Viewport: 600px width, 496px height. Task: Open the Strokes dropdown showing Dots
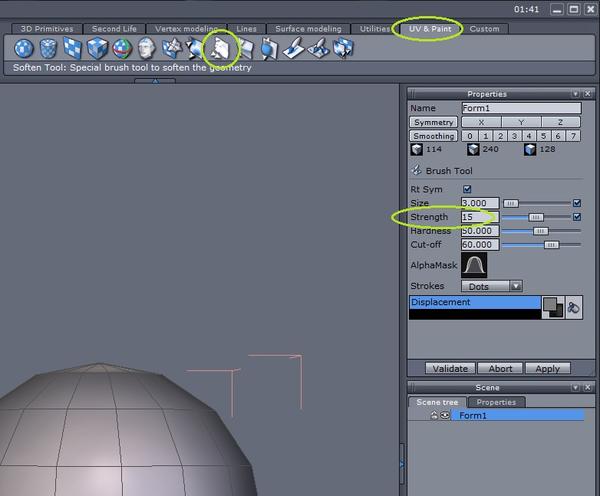(492, 286)
